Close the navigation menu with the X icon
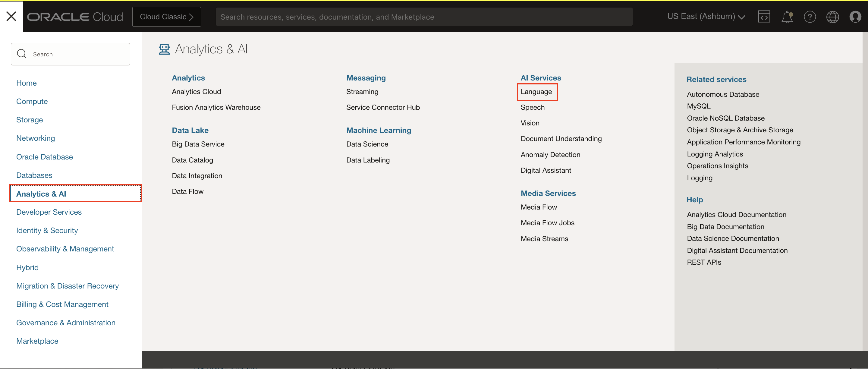Image resolution: width=868 pixels, height=369 pixels. click(x=11, y=16)
